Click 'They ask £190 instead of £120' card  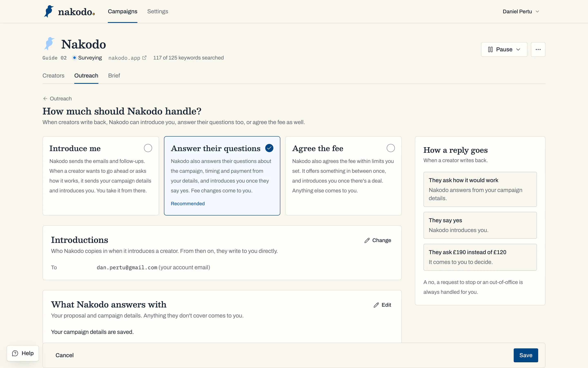tap(480, 257)
